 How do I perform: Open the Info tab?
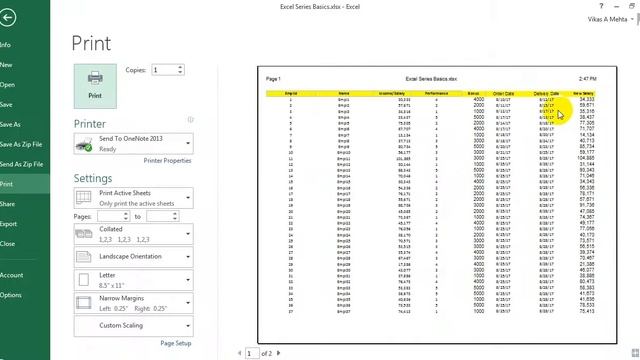click(5, 45)
